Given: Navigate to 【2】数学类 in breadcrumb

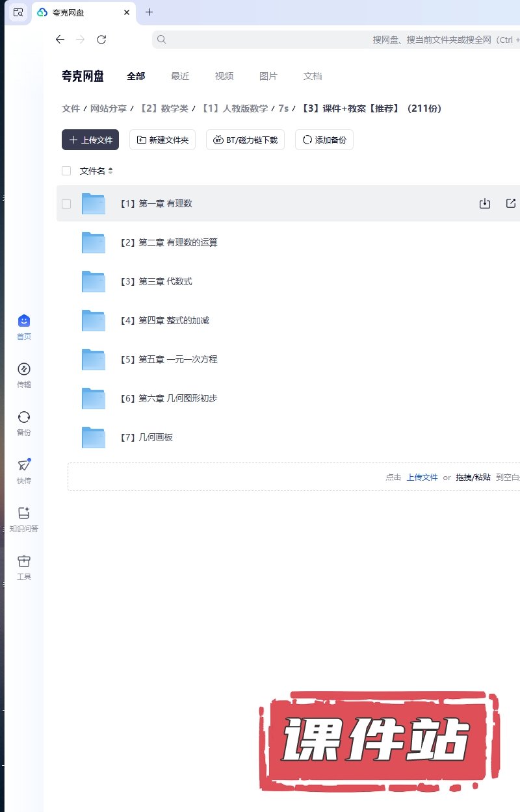Looking at the screenshot, I should click(x=164, y=108).
